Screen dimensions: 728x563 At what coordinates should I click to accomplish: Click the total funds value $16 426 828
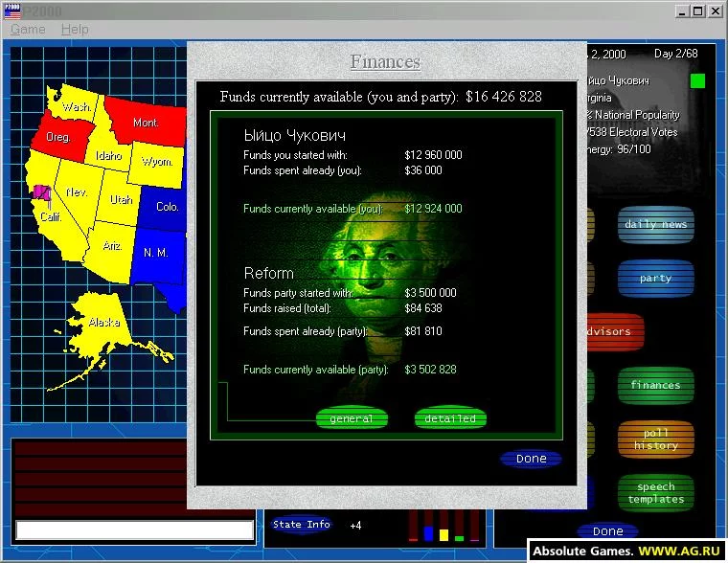point(504,97)
